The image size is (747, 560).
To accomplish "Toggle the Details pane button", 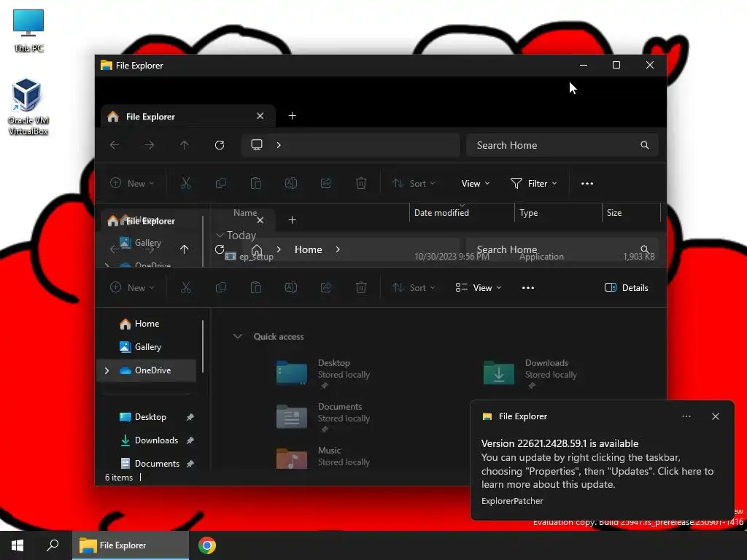I will [626, 287].
